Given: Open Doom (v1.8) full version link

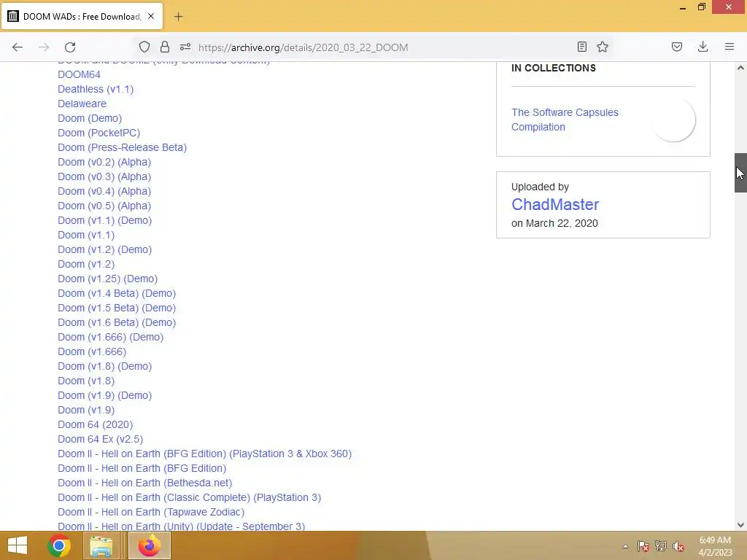Looking at the screenshot, I should tap(86, 381).
